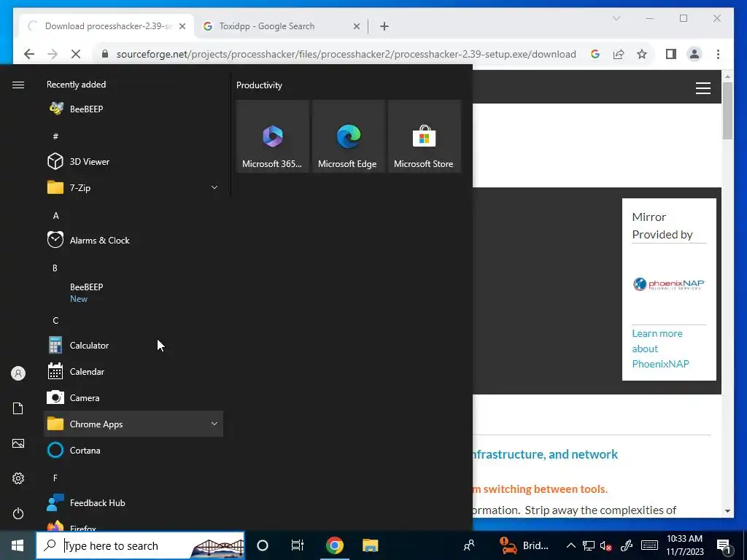747x560 pixels.
Task: Close the Download processhacker tab
Action: pos(182,27)
